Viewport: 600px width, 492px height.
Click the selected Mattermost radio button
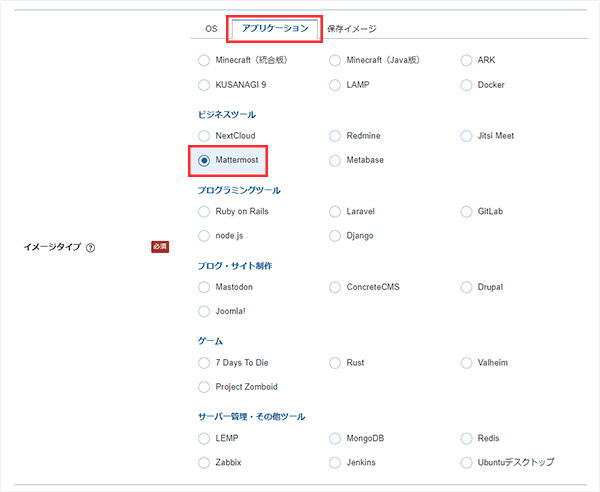(204, 160)
